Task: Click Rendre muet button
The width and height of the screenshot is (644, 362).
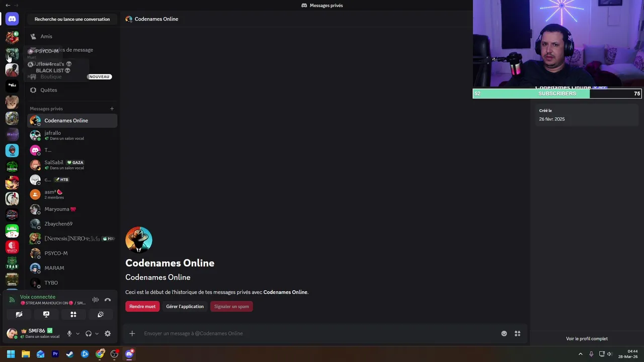Action: pyautogui.click(x=142, y=306)
